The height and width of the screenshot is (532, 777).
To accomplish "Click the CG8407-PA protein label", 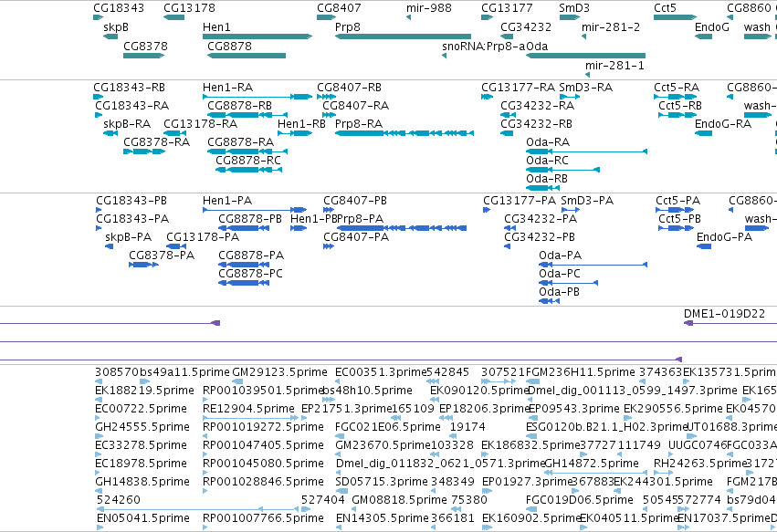I will (x=356, y=237).
